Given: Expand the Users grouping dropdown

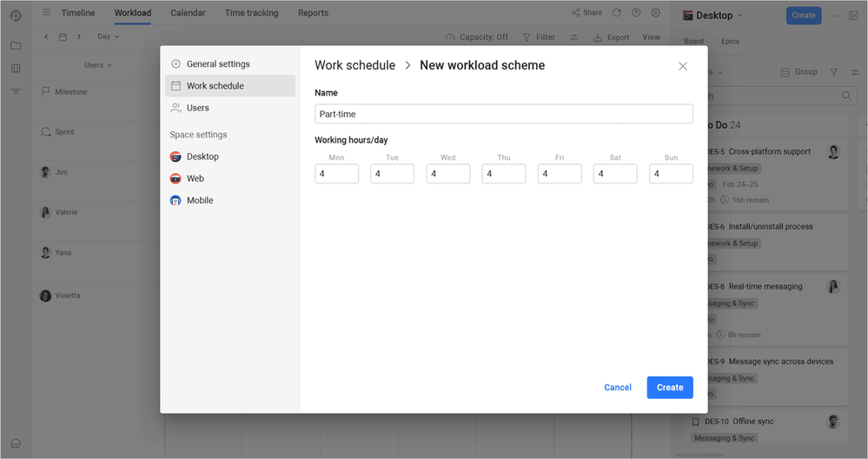Looking at the screenshot, I should click(x=98, y=65).
